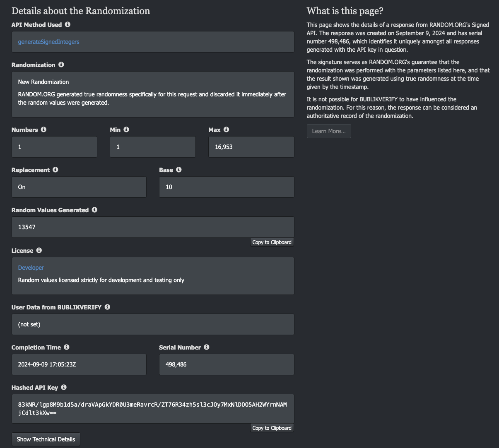Screen dimensions: 499x448
Task: Click info icon beside User Data from BUBLIKVERIFY
Action: point(107,307)
